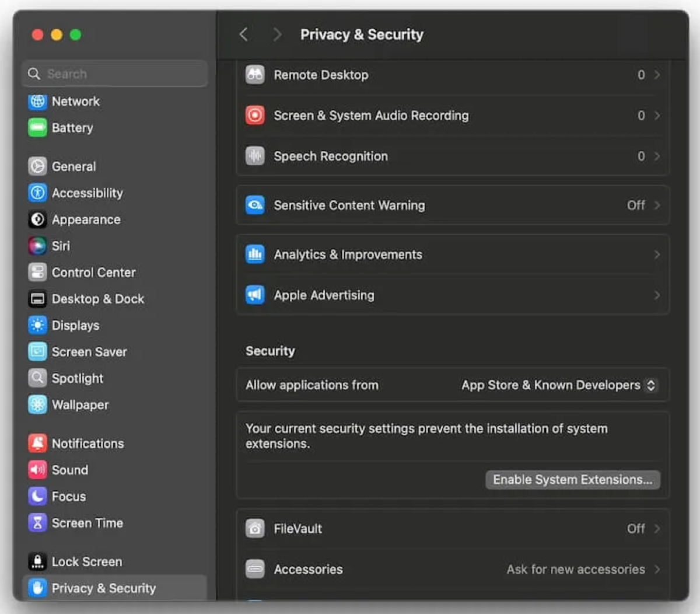700x614 pixels.
Task: Click the Apple Advertising megaphone icon
Action: point(255,295)
